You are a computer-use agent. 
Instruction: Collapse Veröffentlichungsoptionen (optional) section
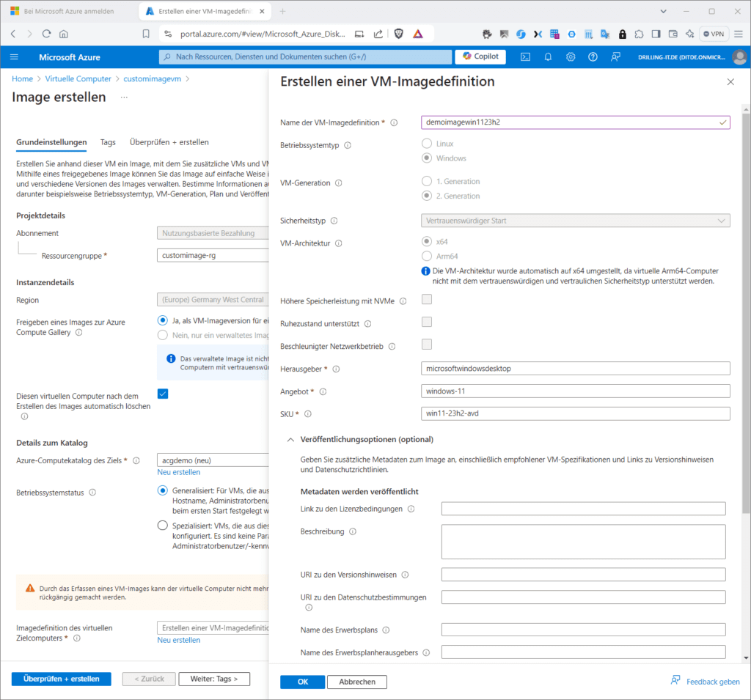pyautogui.click(x=290, y=440)
